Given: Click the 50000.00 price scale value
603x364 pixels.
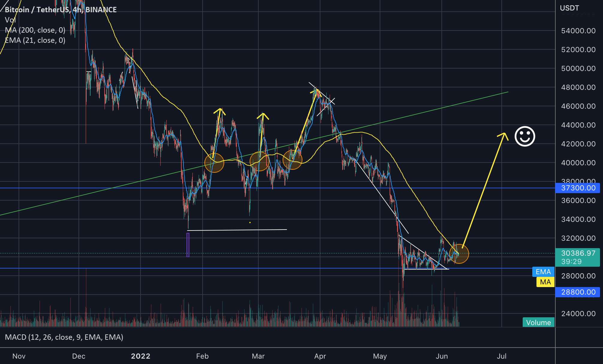Looking at the screenshot, I should (578, 69).
